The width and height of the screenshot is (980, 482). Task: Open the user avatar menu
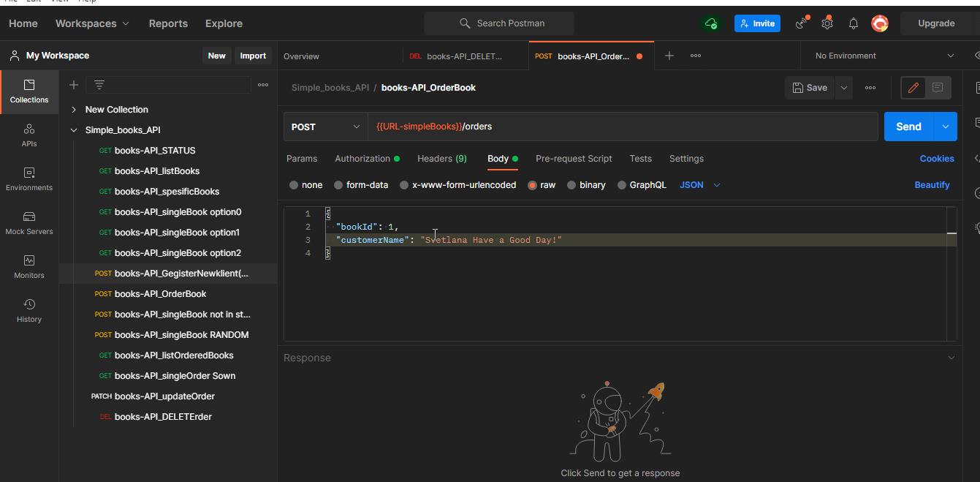coord(880,23)
